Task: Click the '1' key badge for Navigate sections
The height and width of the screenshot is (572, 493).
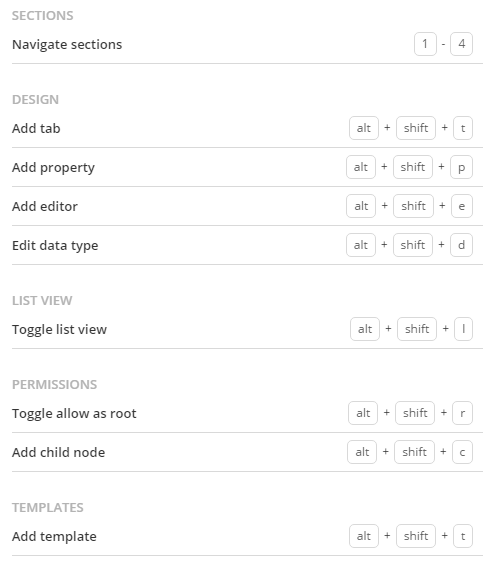Action: pos(425,44)
